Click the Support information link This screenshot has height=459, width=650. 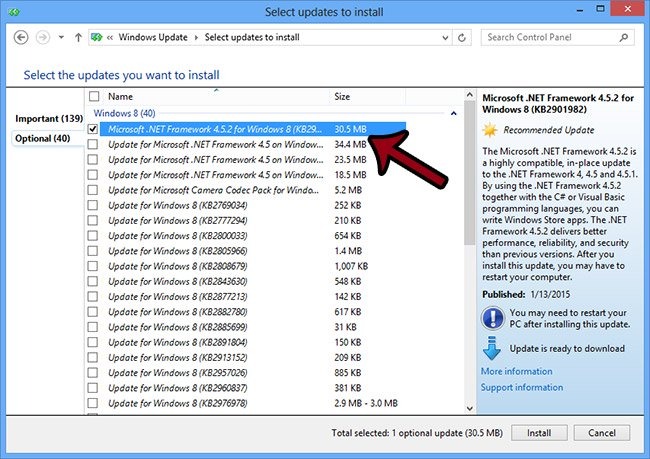point(521,387)
